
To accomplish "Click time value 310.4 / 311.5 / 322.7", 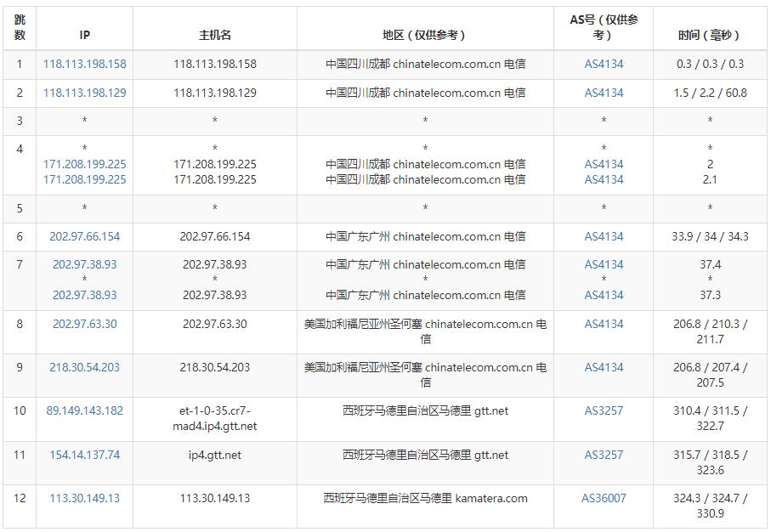I will click(x=710, y=418).
